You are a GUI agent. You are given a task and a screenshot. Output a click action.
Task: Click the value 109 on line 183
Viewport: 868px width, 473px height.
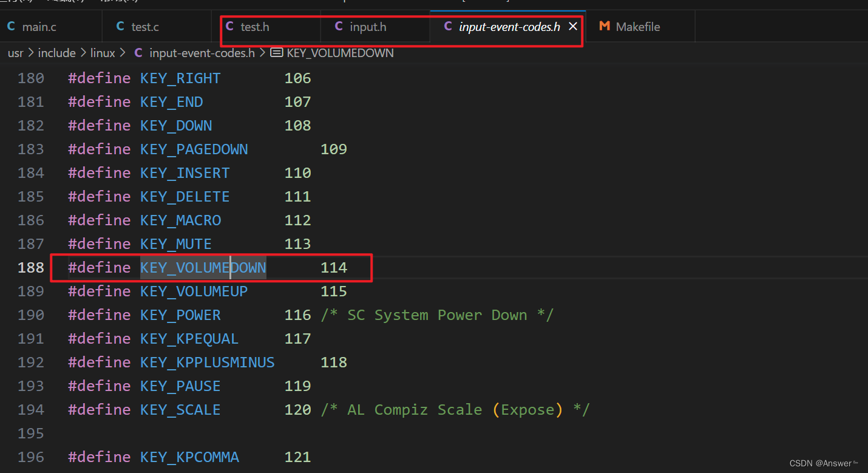(334, 149)
